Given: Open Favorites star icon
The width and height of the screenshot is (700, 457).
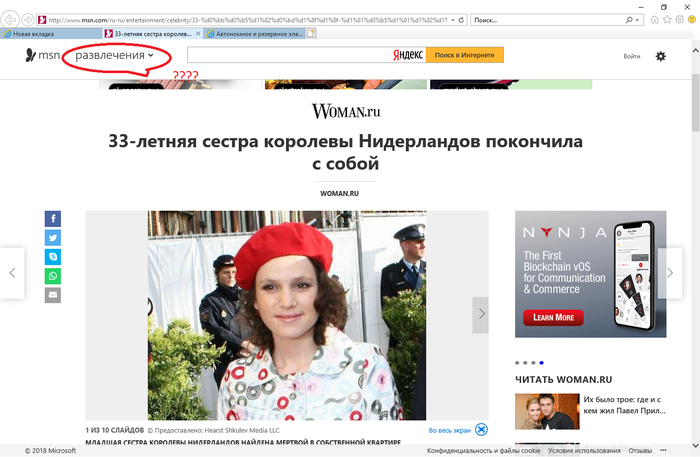Looking at the screenshot, I should click(667, 20).
